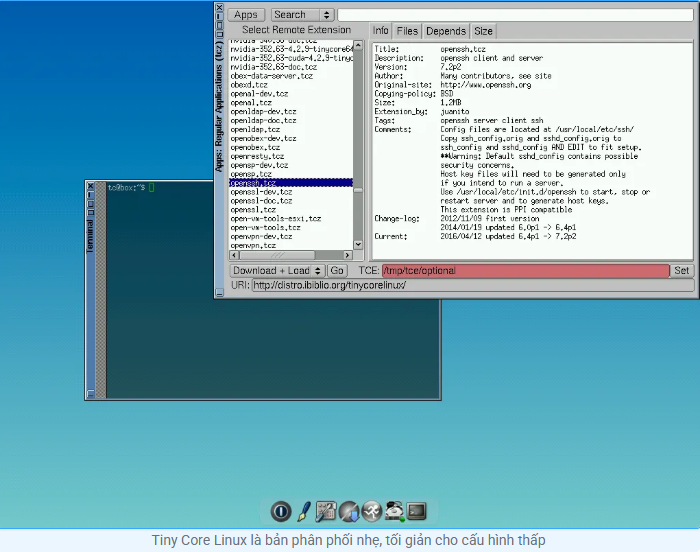
Task: Select openobex.tcz in the list
Action: [x=291, y=147]
